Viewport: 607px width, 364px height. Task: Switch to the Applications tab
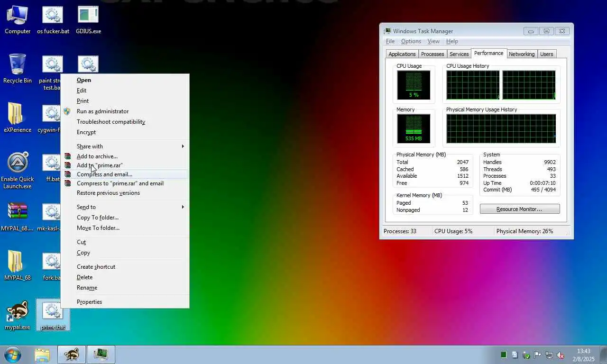click(x=402, y=54)
